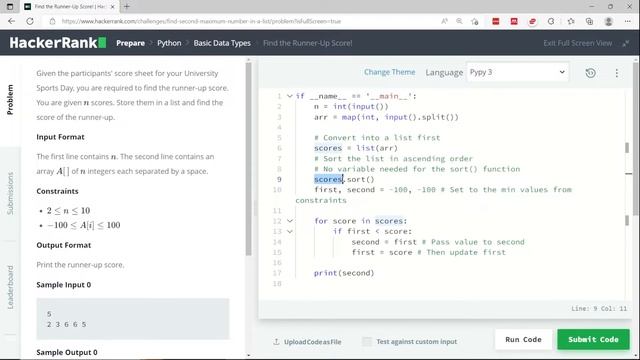Open browser collections icon
Screen dimensions: 640x360
point(589,21)
